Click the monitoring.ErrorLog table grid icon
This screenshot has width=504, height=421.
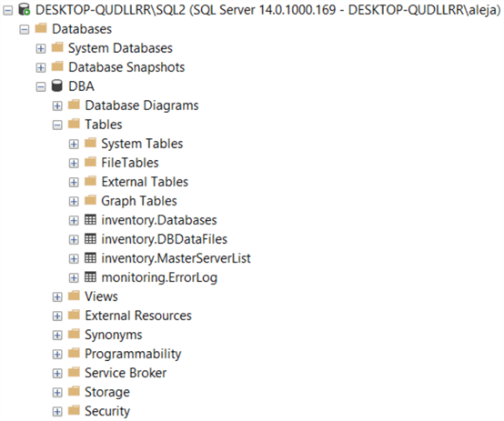[x=90, y=276]
